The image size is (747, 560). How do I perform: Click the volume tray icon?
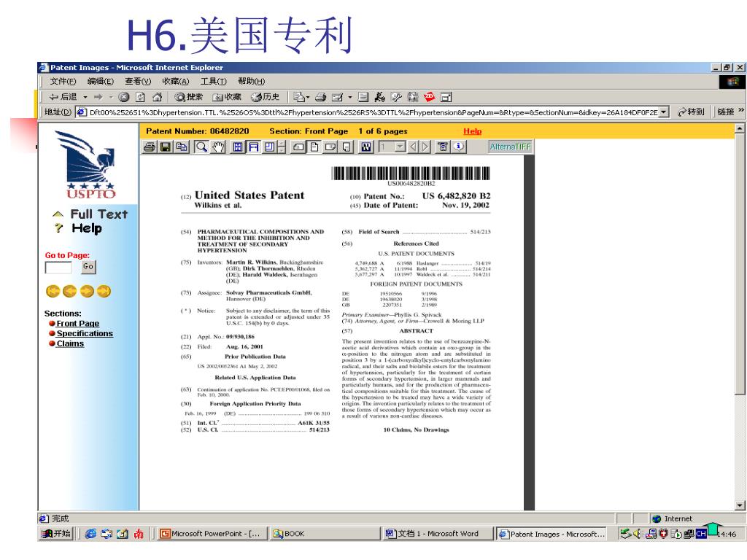pos(638,534)
